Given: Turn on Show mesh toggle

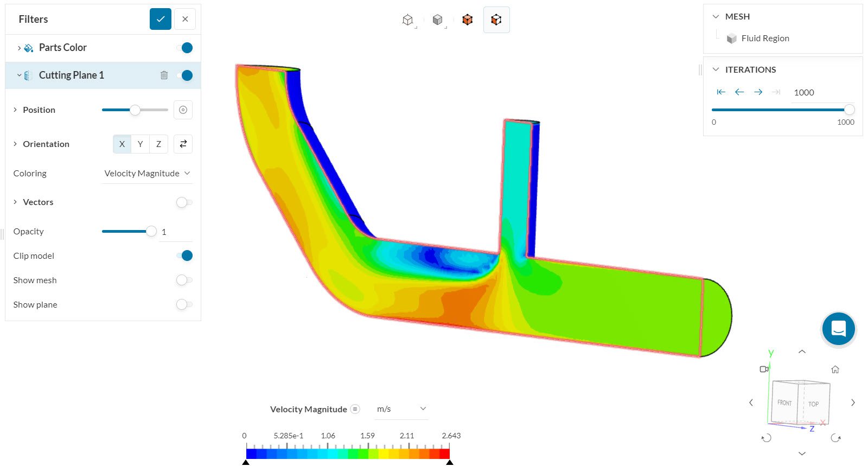Looking at the screenshot, I should [x=184, y=280].
